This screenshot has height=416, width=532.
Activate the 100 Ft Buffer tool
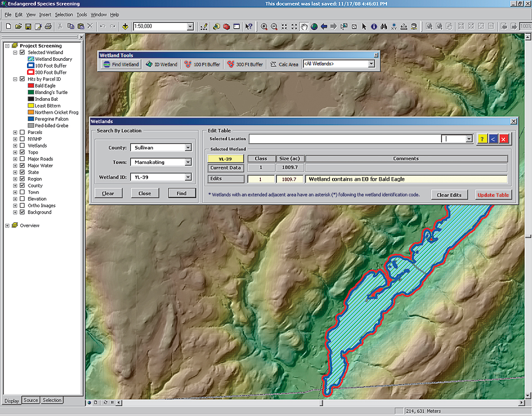(202, 64)
